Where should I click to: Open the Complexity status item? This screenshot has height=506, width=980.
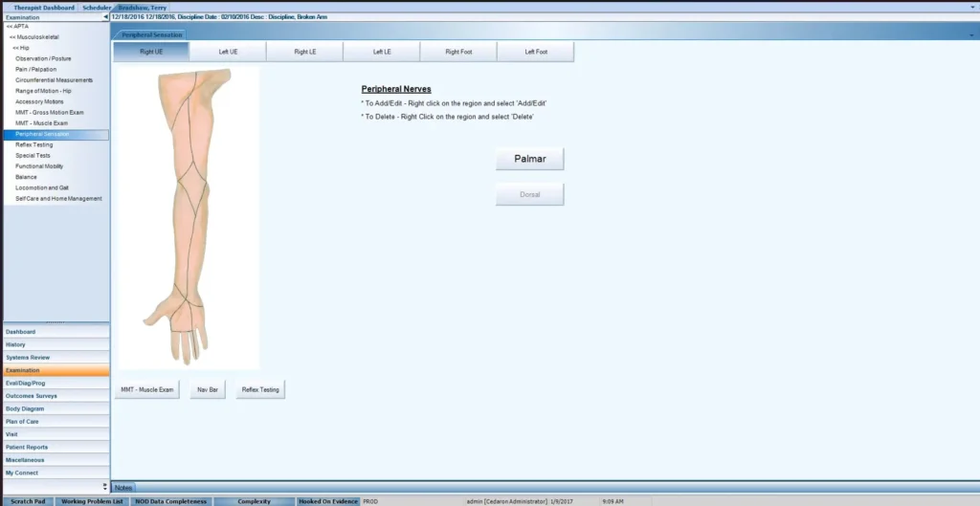point(254,501)
